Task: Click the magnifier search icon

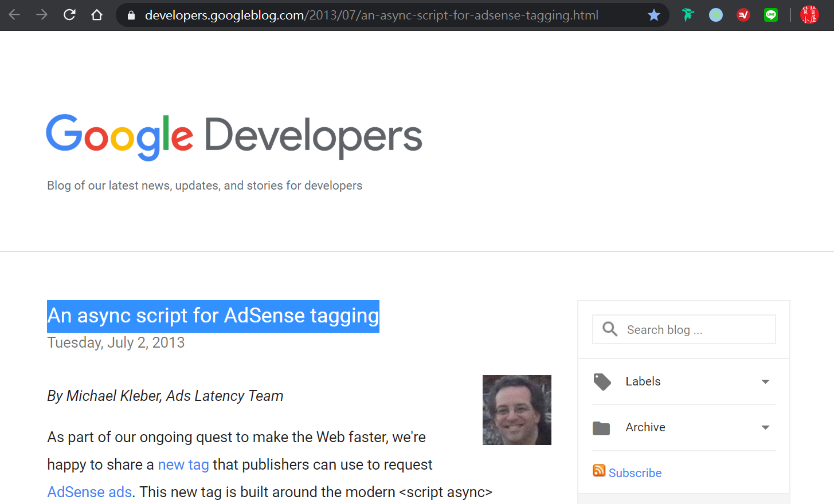Action: [610, 329]
